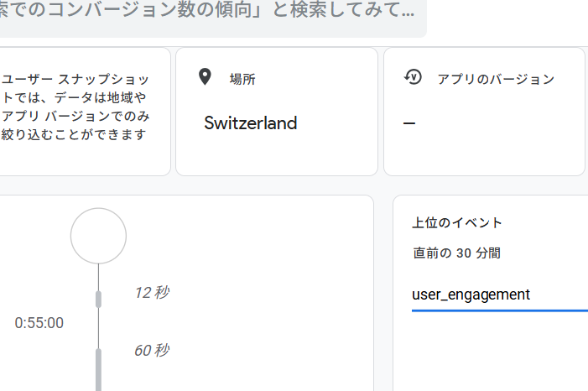
Task: Open the user_engagement event
Action: (471, 295)
